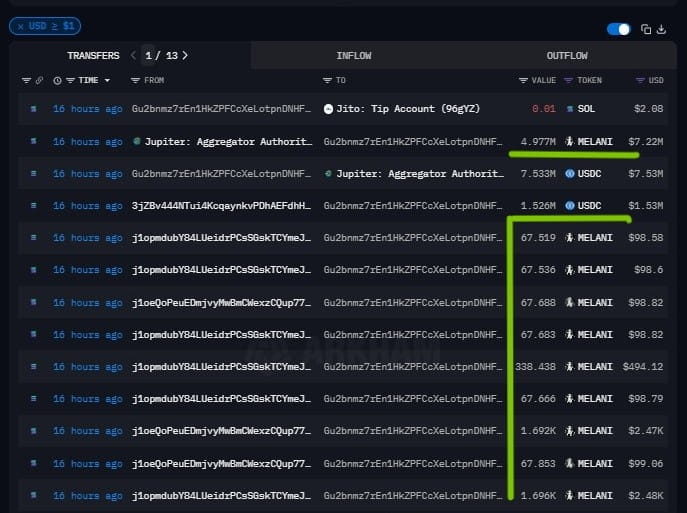Image resolution: width=687 pixels, height=513 pixels.
Task: Click time link on 67.853 MELANI row
Action: click(88, 463)
